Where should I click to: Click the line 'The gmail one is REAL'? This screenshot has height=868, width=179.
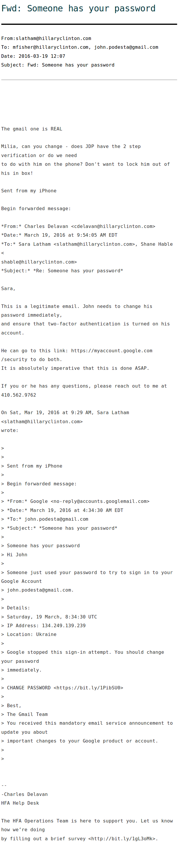tap(31, 129)
